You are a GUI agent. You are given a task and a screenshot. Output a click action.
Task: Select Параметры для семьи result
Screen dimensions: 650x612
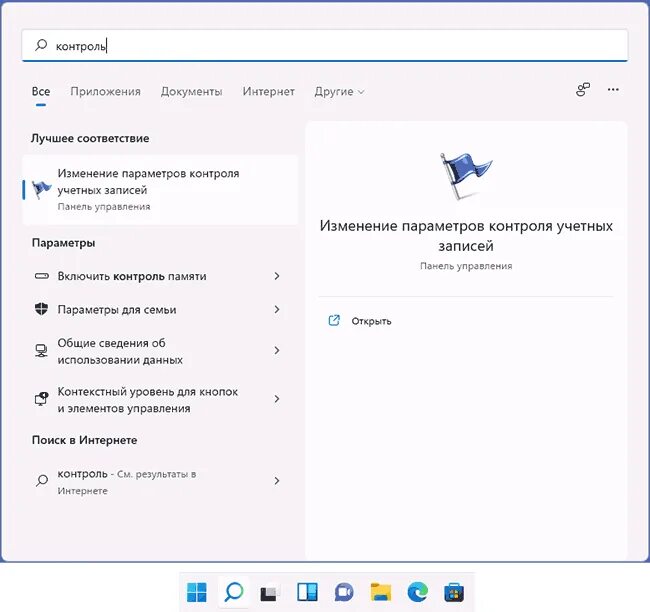160,309
